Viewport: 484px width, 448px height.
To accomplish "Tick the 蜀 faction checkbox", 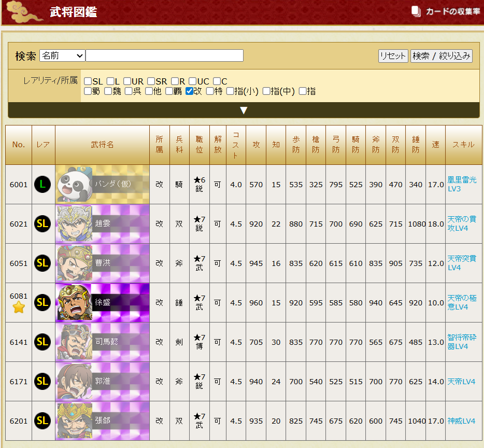I will point(88,91).
